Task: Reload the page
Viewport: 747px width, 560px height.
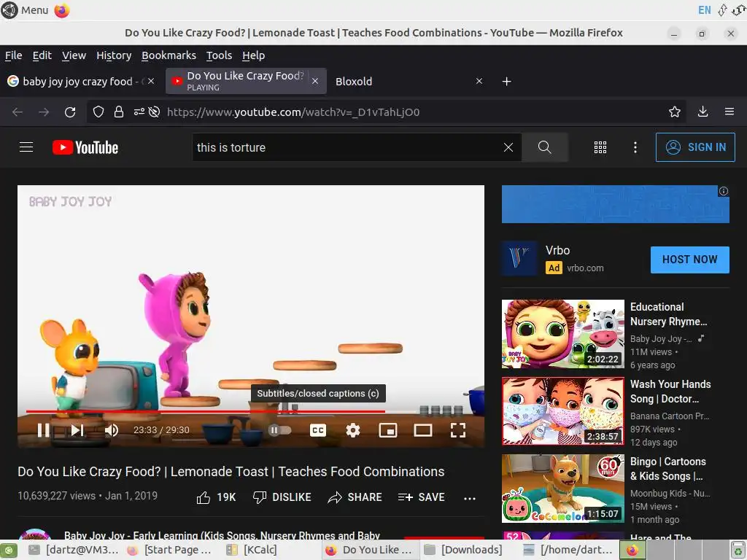Action: (70, 112)
